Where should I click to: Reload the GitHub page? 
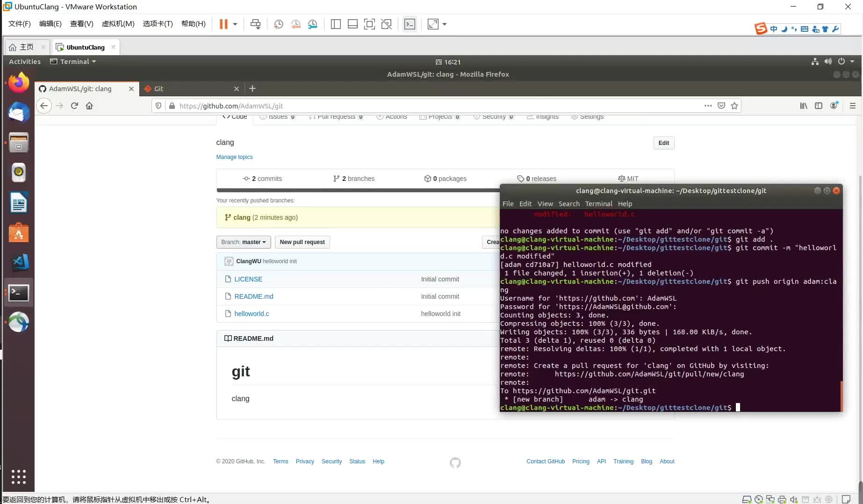pos(74,106)
